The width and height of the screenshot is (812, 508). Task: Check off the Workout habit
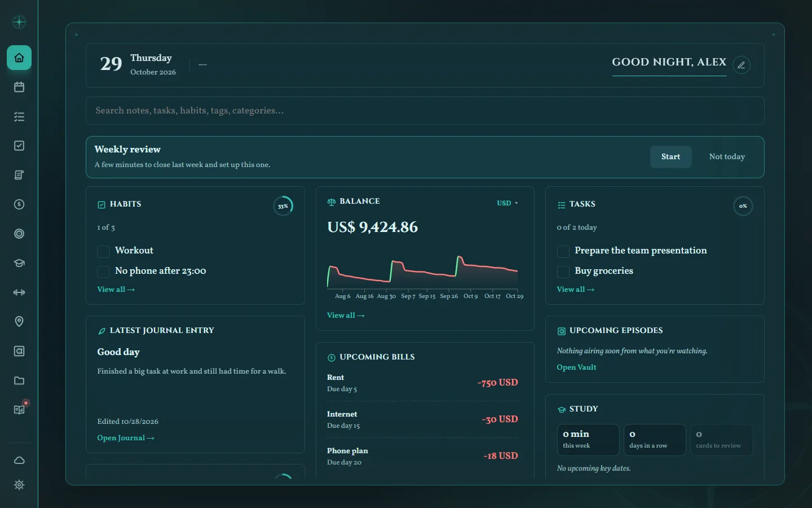[x=103, y=251]
